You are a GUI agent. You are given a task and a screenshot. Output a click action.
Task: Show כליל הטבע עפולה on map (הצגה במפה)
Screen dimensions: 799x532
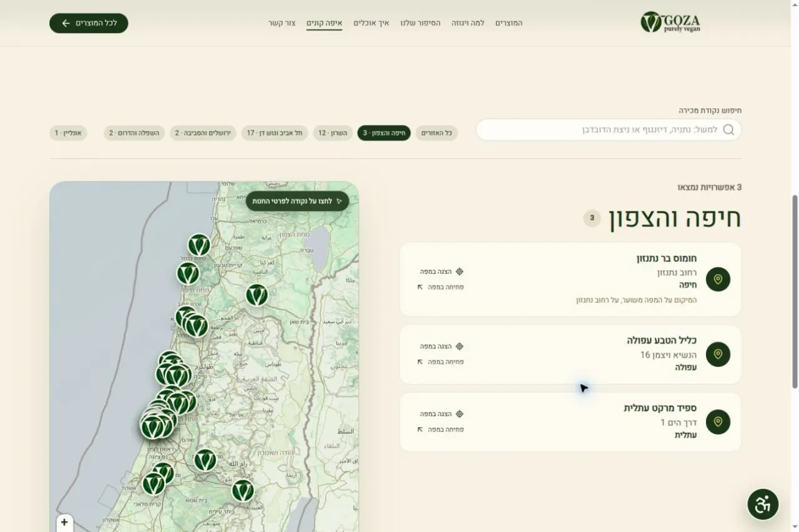pyautogui.click(x=441, y=346)
